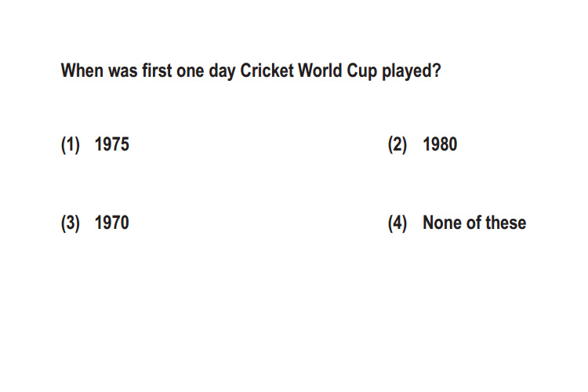Click the word When in the question
The width and height of the screenshot is (588, 392).
tap(82, 71)
